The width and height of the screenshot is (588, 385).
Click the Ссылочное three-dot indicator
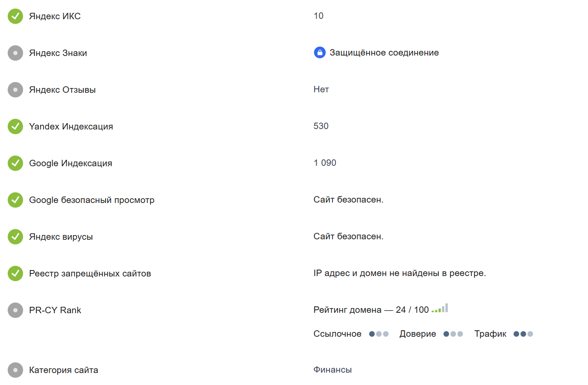379,334
